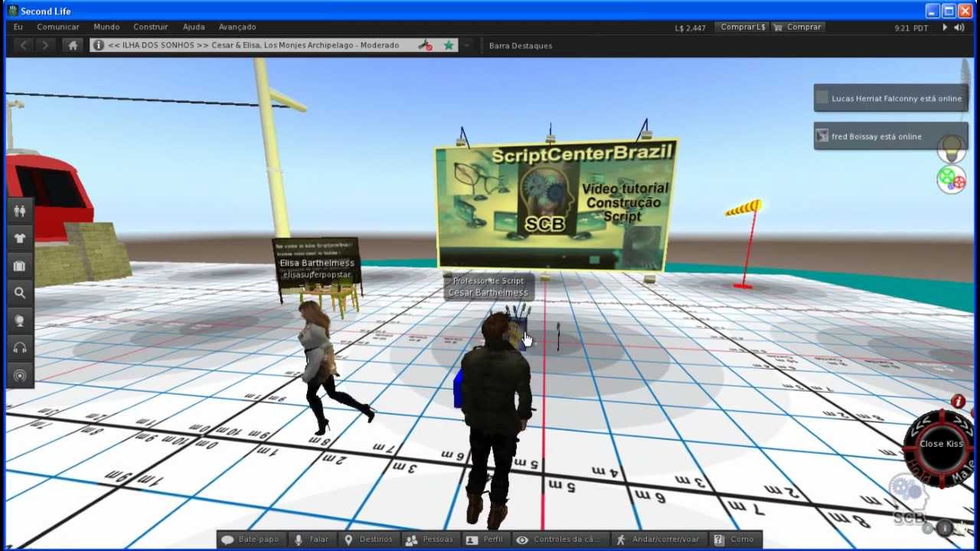Click the Cesar Barthelmess avatar name tag

click(488, 287)
